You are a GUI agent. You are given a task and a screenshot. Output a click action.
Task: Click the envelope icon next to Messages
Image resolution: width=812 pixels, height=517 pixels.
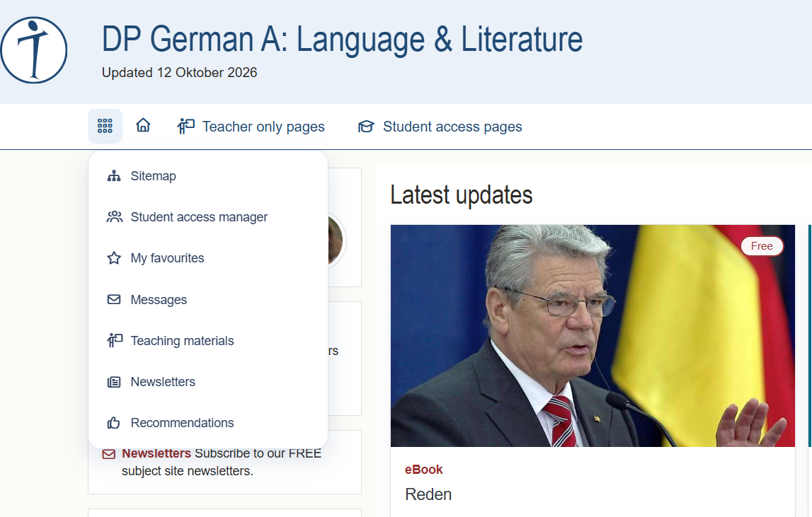point(114,299)
